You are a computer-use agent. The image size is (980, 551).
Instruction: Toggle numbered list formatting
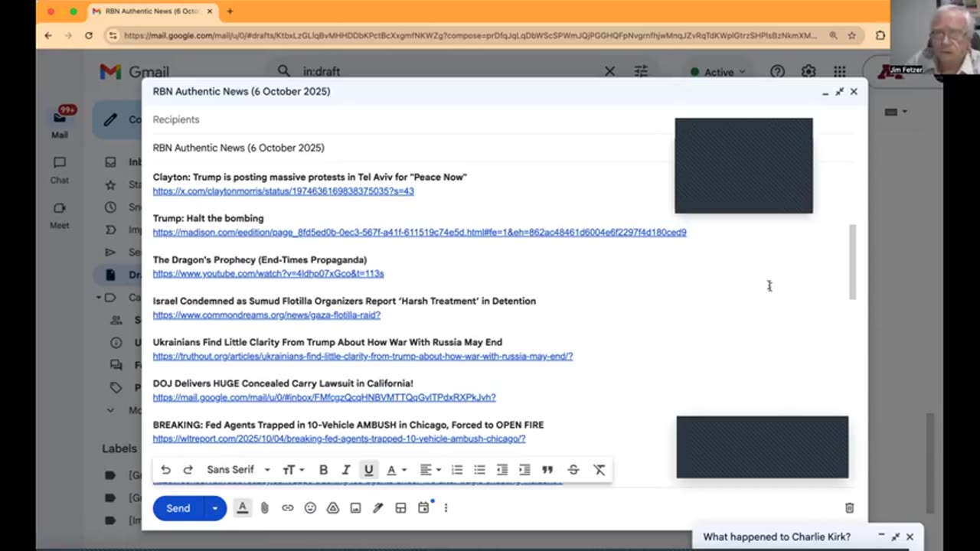(457, 470)
